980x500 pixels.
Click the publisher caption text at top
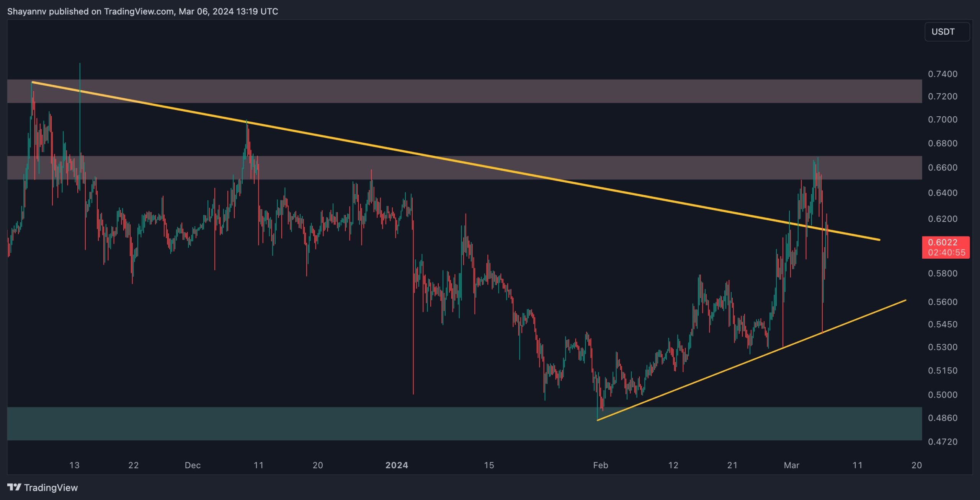point(143,11)
